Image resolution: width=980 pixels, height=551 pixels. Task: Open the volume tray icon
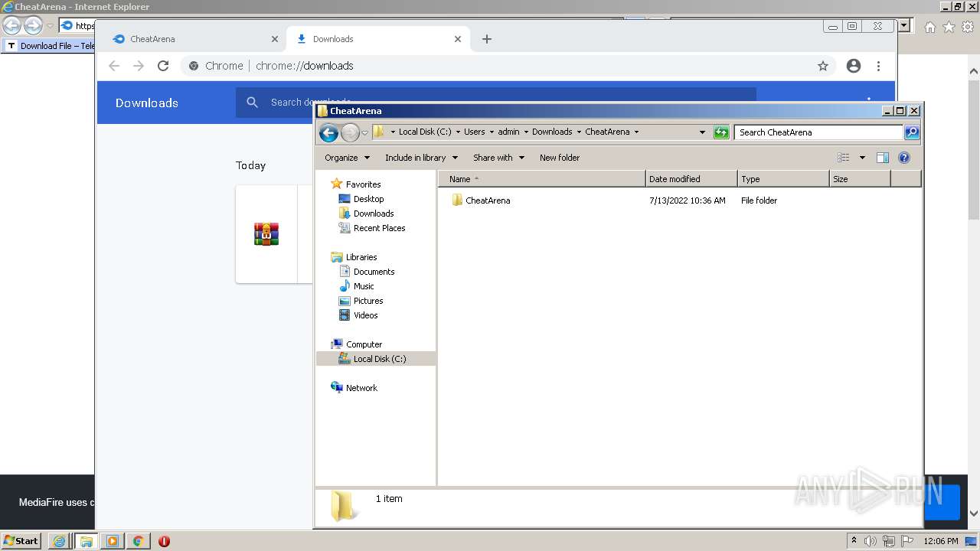[871, 541]
